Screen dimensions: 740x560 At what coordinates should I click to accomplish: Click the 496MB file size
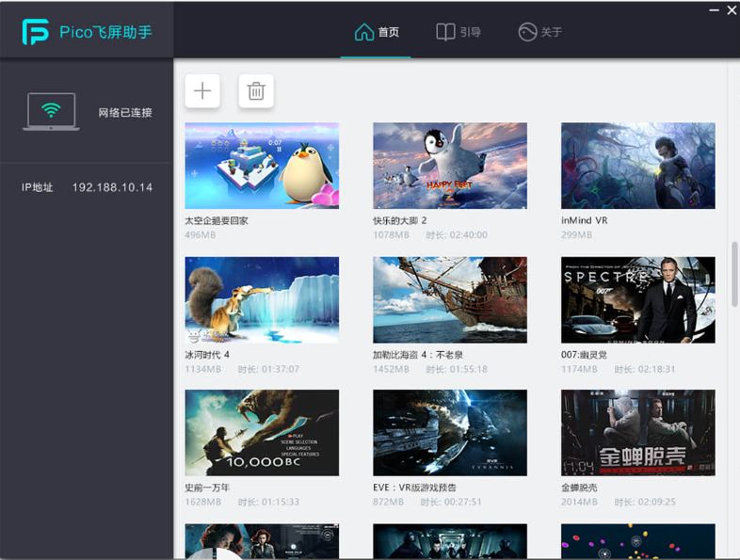coord(201,235)
